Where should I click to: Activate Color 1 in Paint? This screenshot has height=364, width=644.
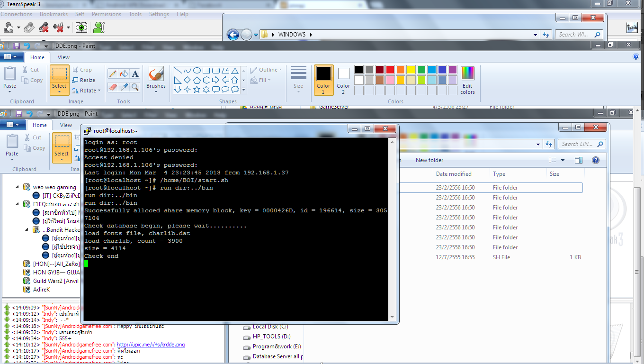click(324, 80)
